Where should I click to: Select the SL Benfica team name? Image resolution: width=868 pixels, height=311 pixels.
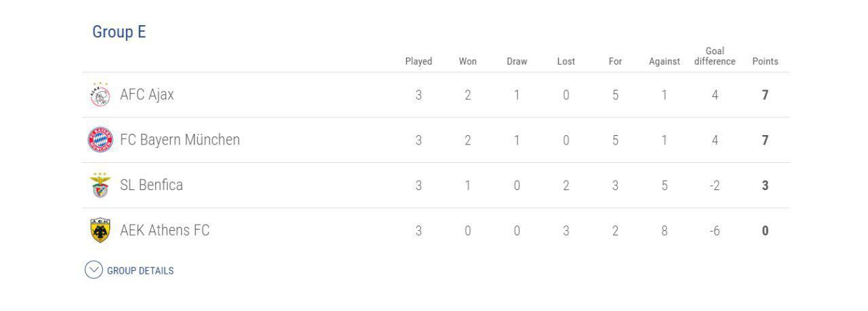[151, 185]
